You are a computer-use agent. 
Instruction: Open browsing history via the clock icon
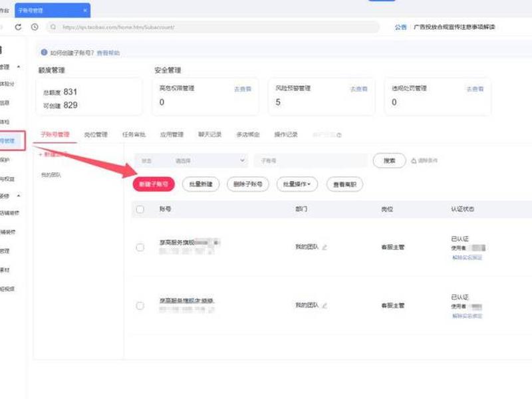[35, 27]
